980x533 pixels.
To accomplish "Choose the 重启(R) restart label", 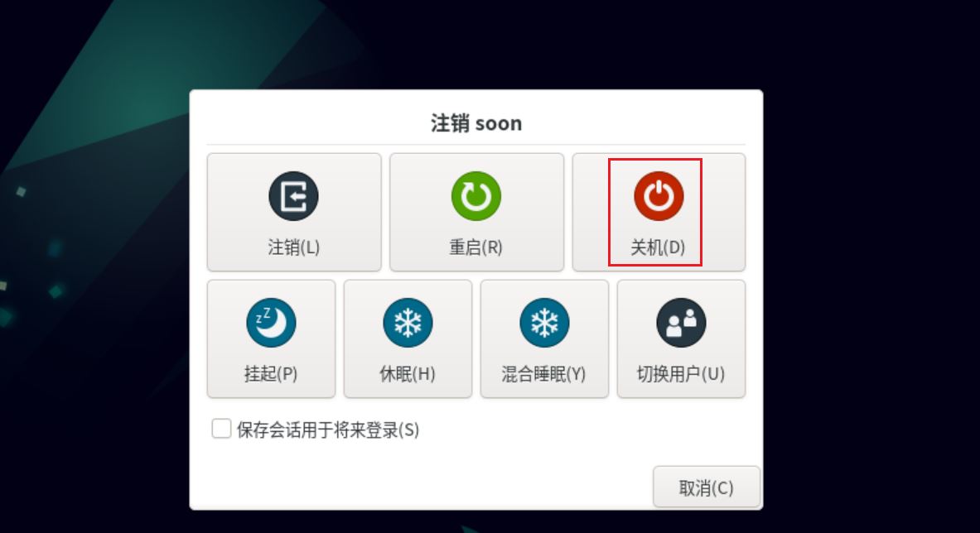I will click(x=476, y=247).
